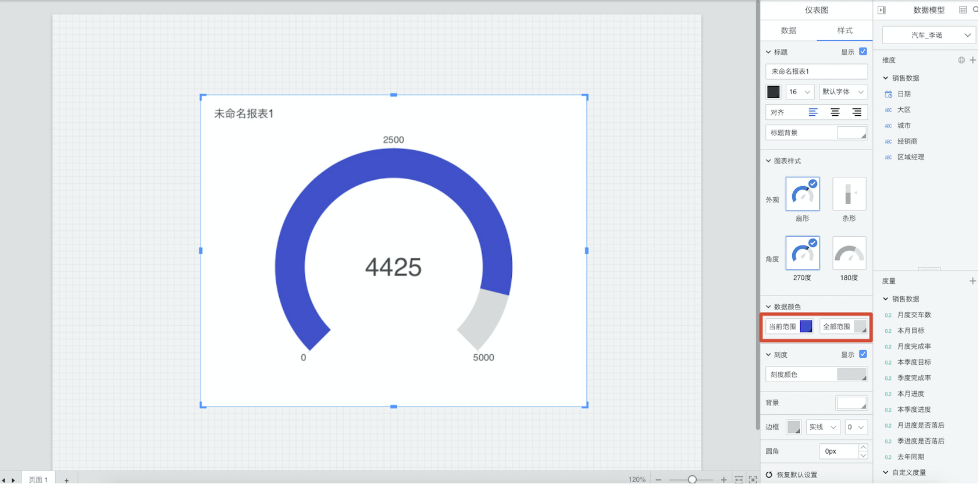Viewport: 980px width, 484px height.
Task: Click the restore defaults circular arrow icon
Action: pos(769,475)
